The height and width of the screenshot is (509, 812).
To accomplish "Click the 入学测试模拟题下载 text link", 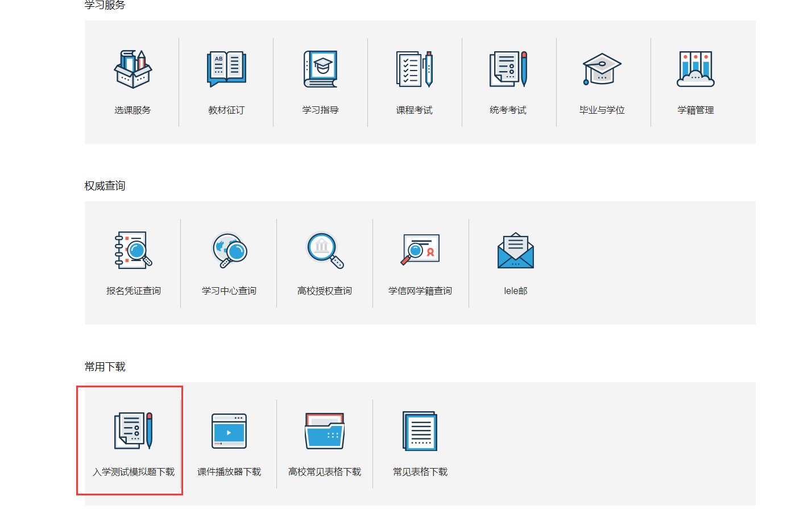I will tap(134, 472).
